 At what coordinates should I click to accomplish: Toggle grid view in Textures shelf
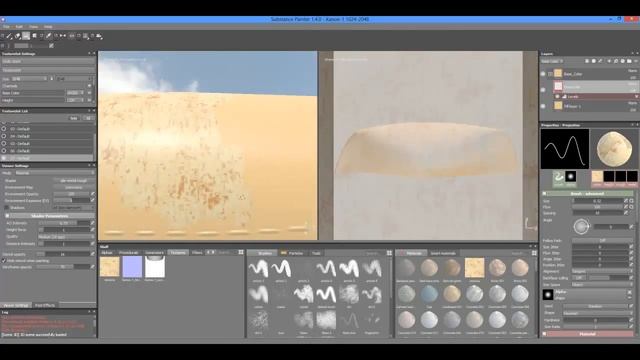click(x=241, y=253)
